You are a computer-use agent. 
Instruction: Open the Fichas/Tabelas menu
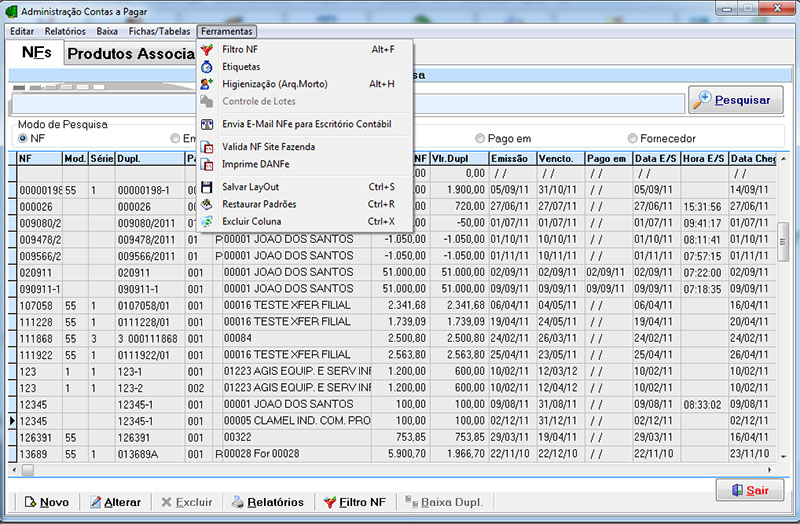click(x=157, y=31)
